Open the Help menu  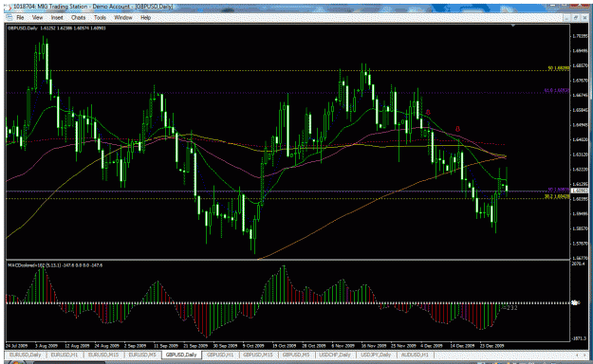pos(145,18)
